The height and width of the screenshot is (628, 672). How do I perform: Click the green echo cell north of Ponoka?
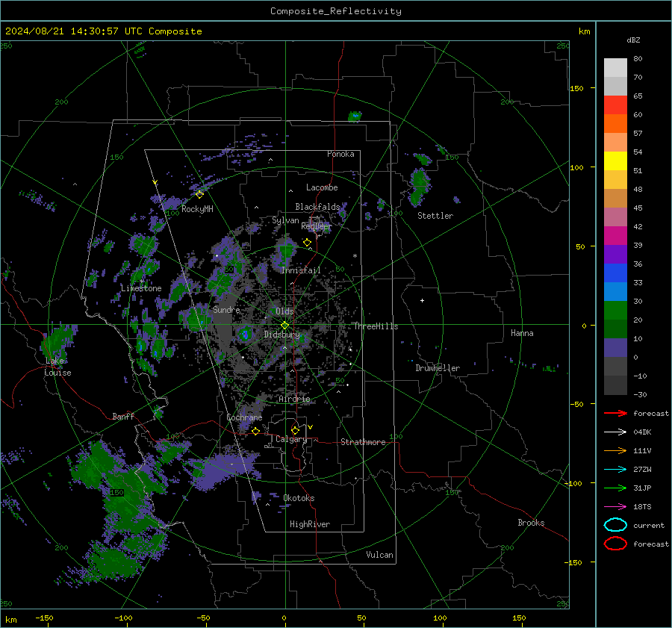pyautogui.click(x=355, y=116)
